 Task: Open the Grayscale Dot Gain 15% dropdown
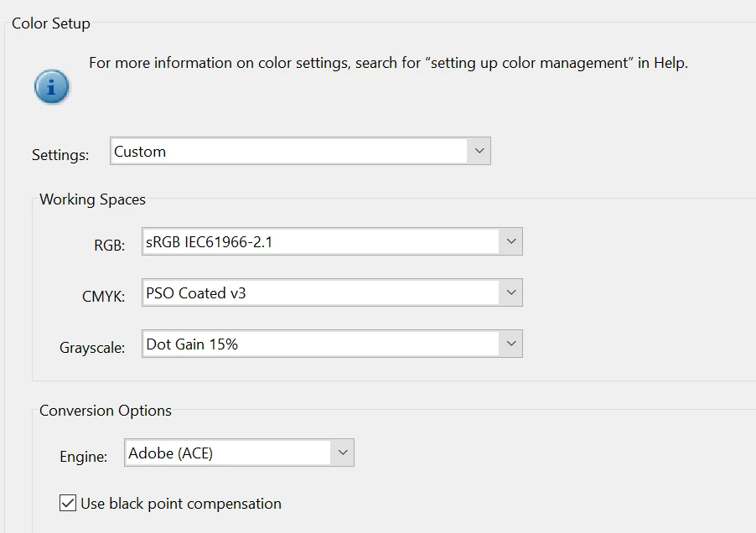[x=332, y=344]
